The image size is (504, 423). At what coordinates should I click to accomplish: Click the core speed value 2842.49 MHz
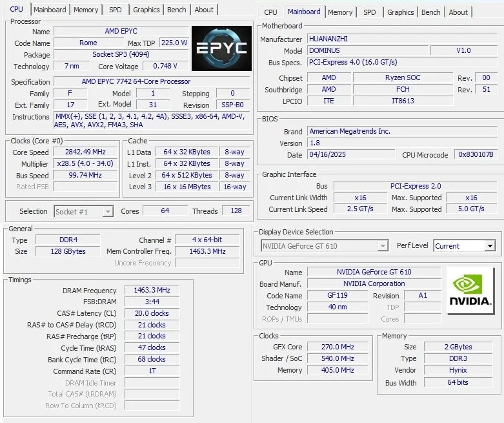(x=85, y=152)
